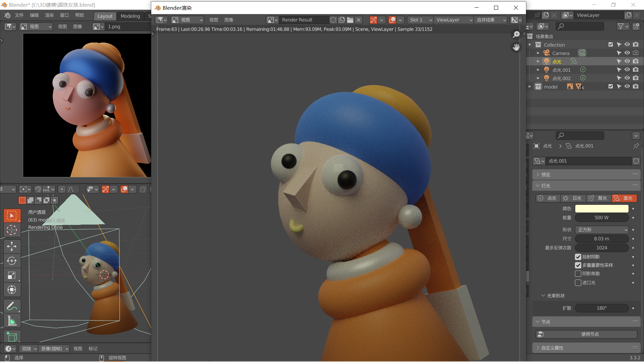
Task: Select the Scale tool
Action: 12,275
